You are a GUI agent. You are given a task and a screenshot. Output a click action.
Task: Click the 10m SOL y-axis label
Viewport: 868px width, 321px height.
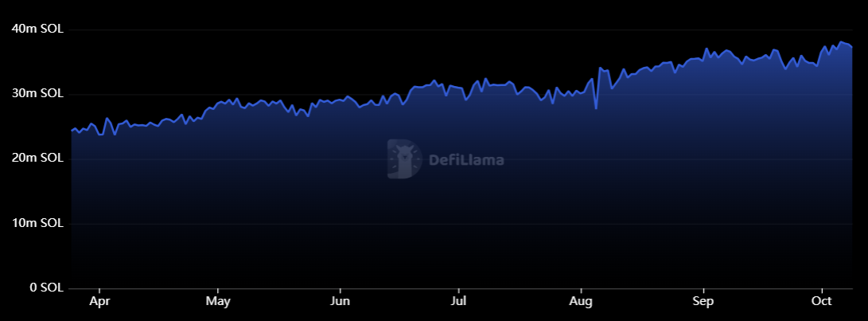tap(37, 224)
